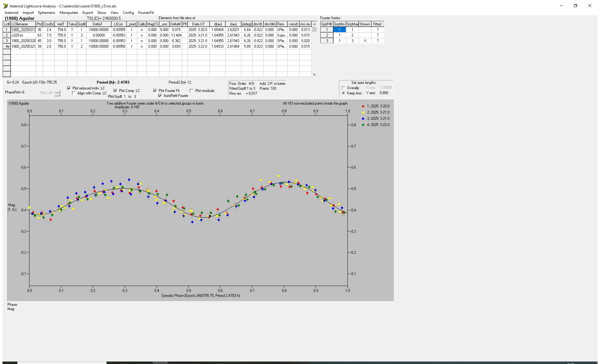Click blue legend marker 3; 2025- 3-21.0
The image size is (600, 364).
point(363,119)
